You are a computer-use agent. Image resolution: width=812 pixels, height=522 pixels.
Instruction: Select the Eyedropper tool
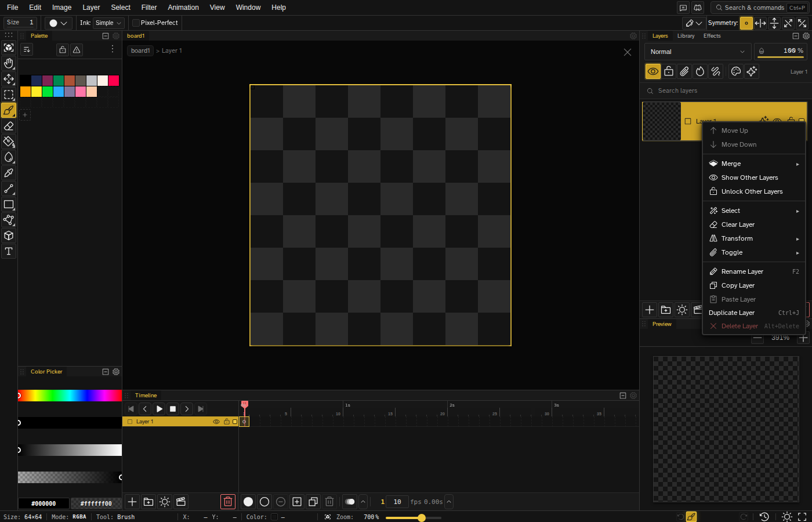point(9,173)
